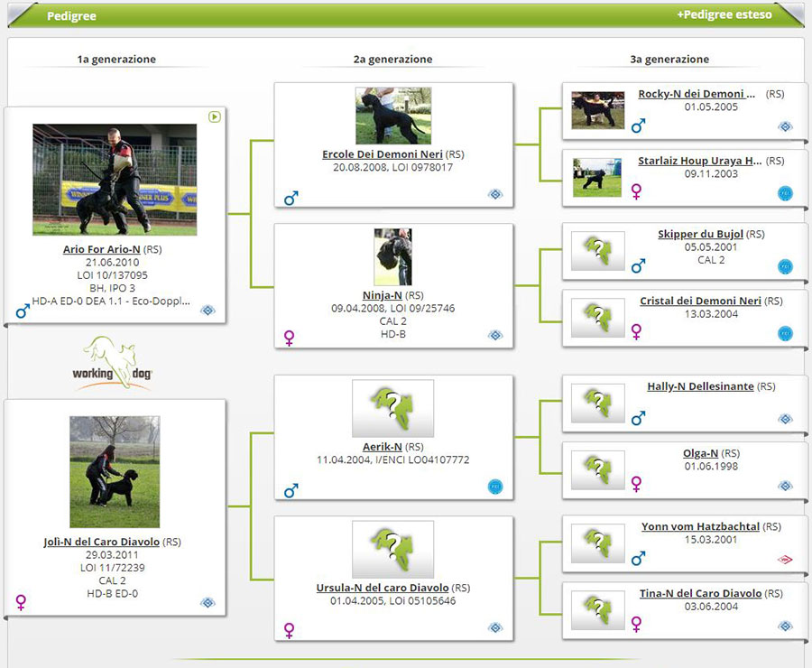Open the Olga-N profile link
This screenshot has width=812, height=668.
(700, 453)
